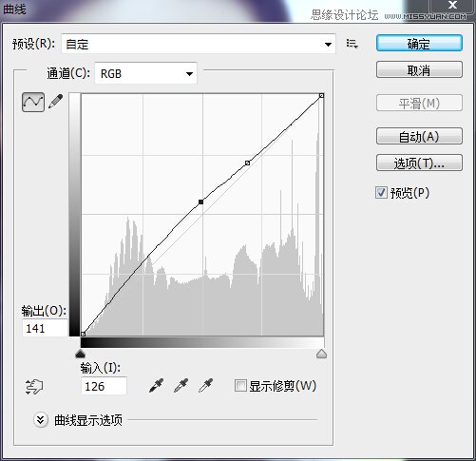Image resolution: width=476 pixels, height=461 pixels.
Task: Select the bottom-left curve endpoint
Action: 83,334
